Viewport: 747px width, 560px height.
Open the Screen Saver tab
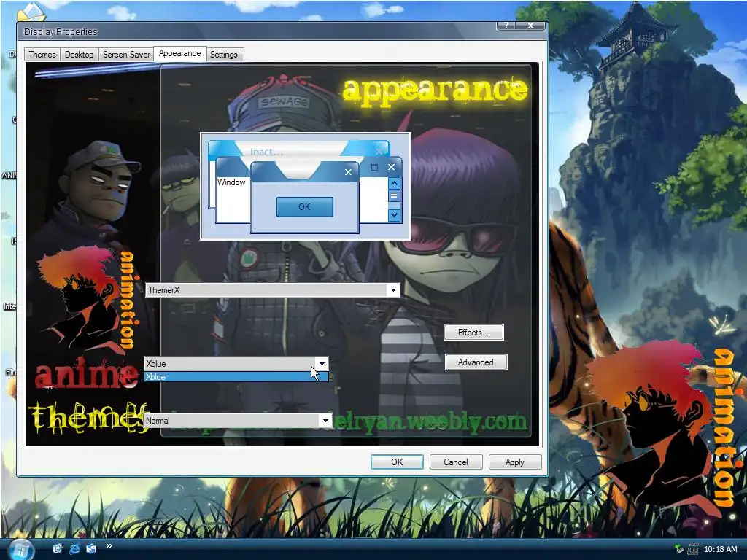coord(126,55)
